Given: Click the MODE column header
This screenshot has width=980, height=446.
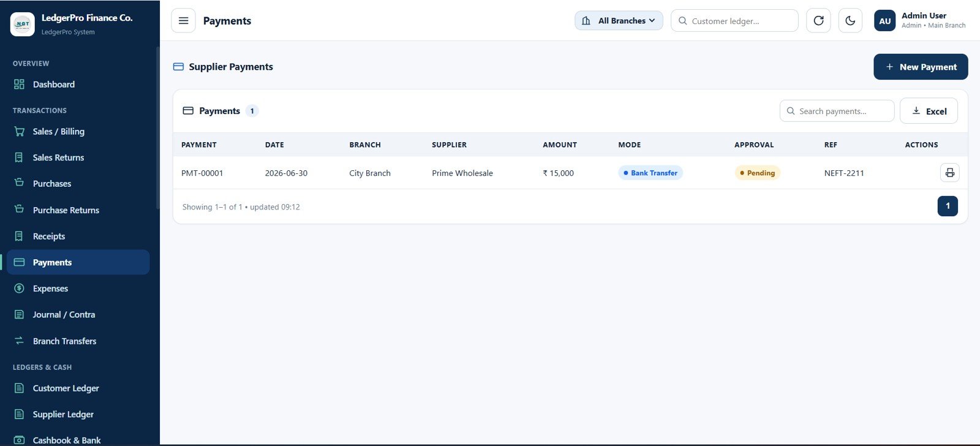Looking at the screenshot, I should 630,145.
